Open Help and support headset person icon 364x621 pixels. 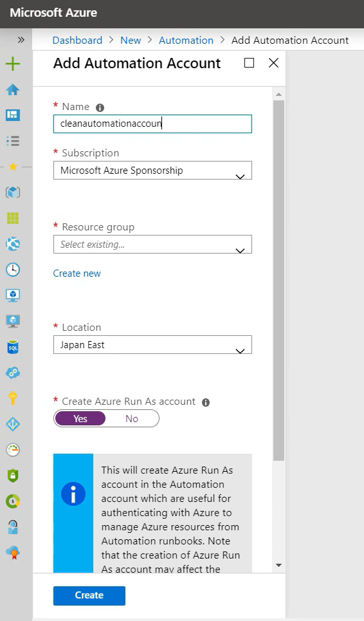(13, 527)
